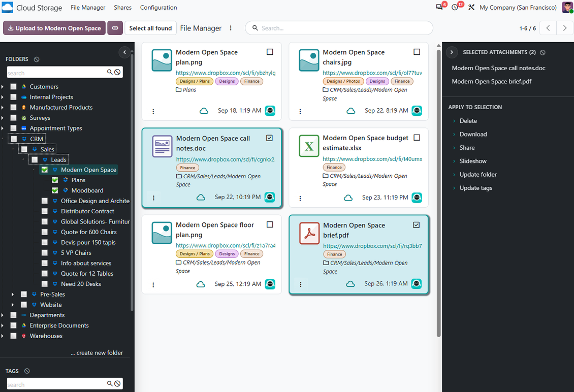Select checkbox on floor plan.png card

pyautogui.click(x=270, y=225)
